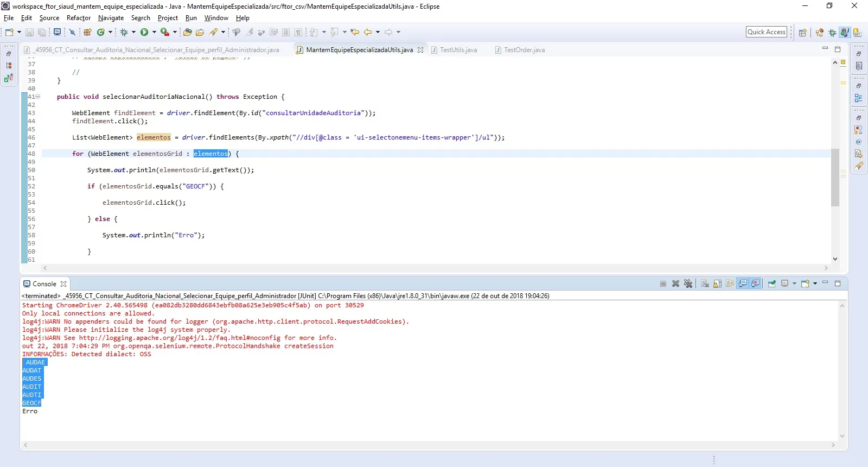Open the New Java Class dropdown arrow
This screenshot has width=868, height=467.
tap(110, 32)
